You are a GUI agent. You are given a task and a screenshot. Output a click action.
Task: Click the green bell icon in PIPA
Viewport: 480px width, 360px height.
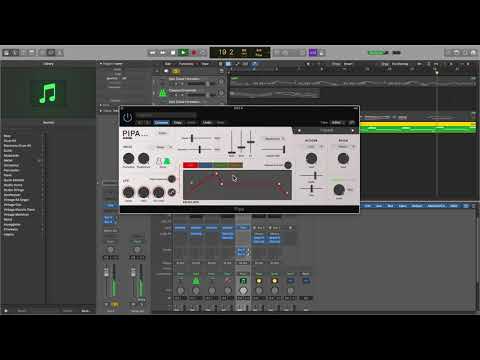coord(167,161)
